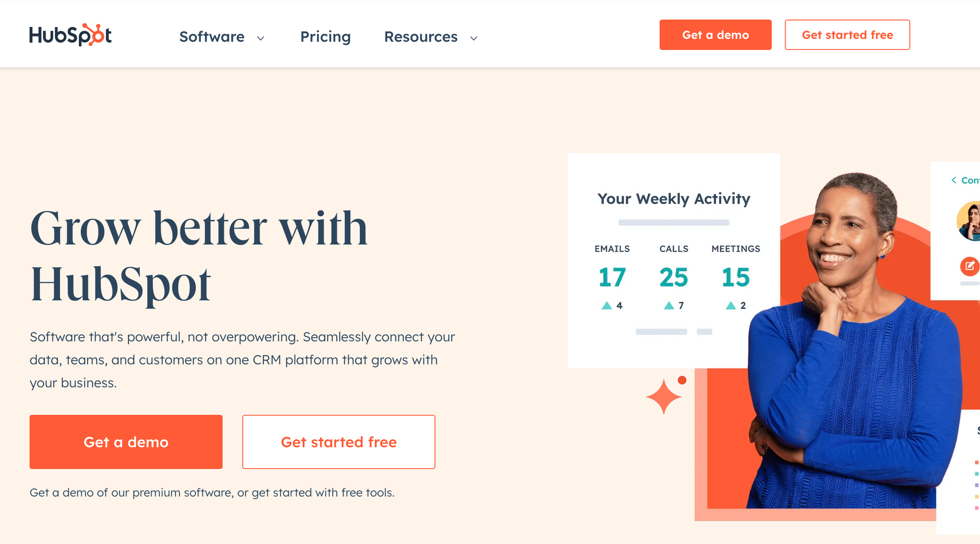Click the orange sparkle star graphic
The width and height of the screenshot is (980, 544).
664,397
